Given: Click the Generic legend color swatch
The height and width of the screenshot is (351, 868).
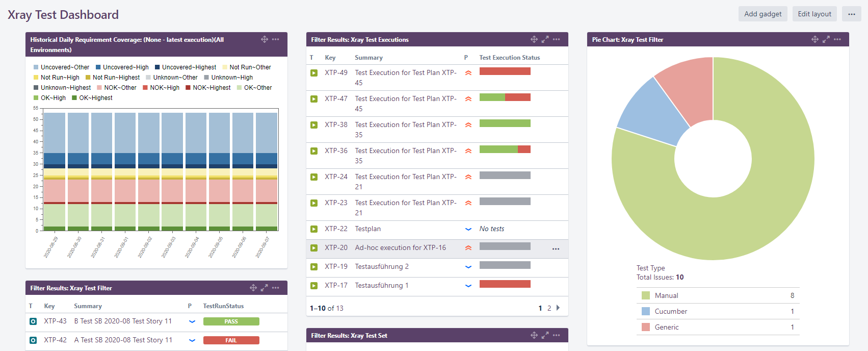Looking at the screenshot, I should pyautogui.click(x=646, y=327).
